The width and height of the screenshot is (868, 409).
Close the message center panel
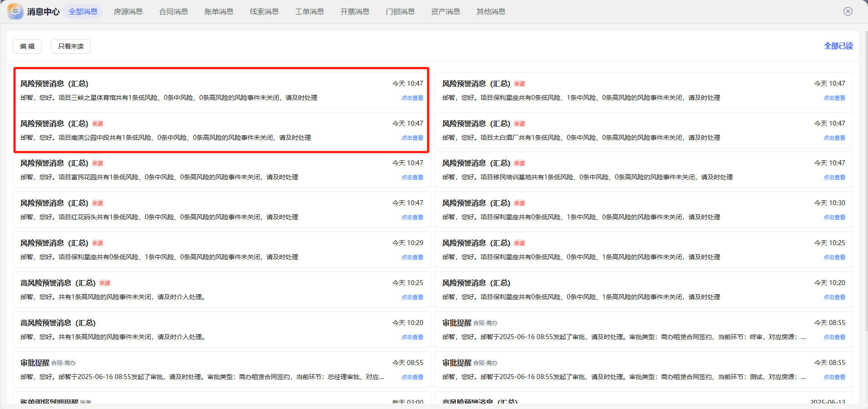pyautogui.click(x=848, y=11)
